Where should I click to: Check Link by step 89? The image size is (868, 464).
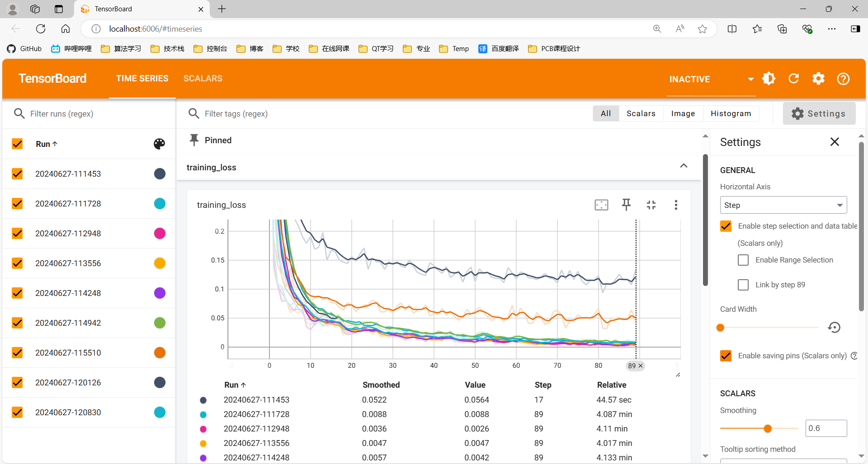click(743, 285)
